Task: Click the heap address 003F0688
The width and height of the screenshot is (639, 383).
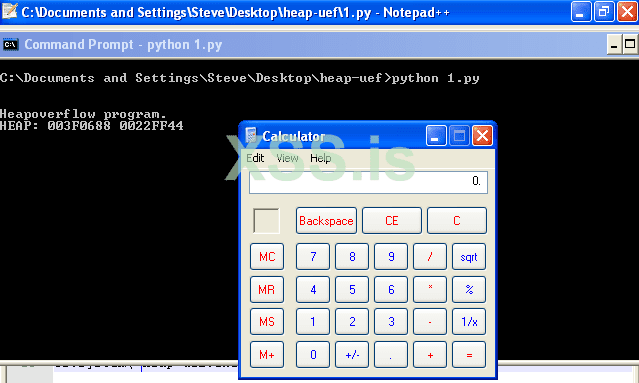Action: click(79, 125)
